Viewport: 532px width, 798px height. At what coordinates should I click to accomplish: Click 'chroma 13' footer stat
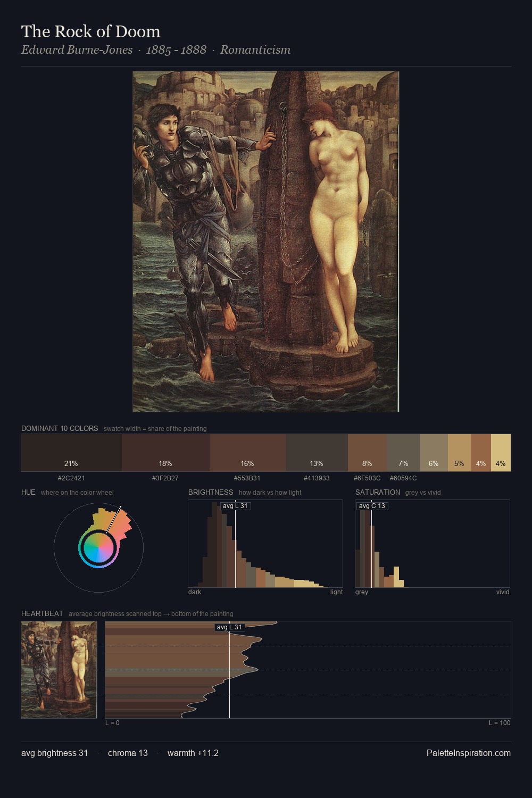click(128, 753)
